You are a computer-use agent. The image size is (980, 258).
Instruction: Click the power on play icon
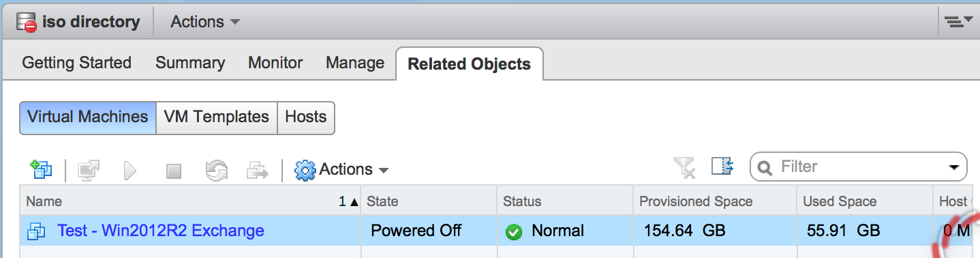tap(131, 169)
